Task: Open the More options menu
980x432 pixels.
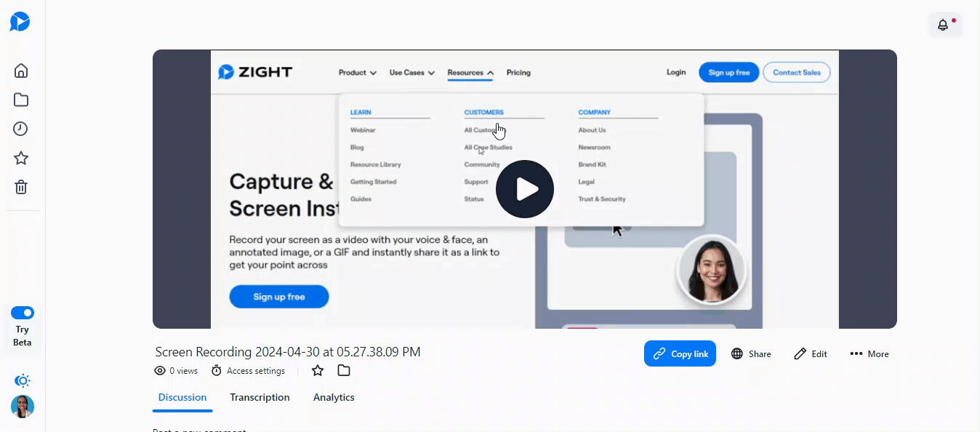Action: pos(869,353)
